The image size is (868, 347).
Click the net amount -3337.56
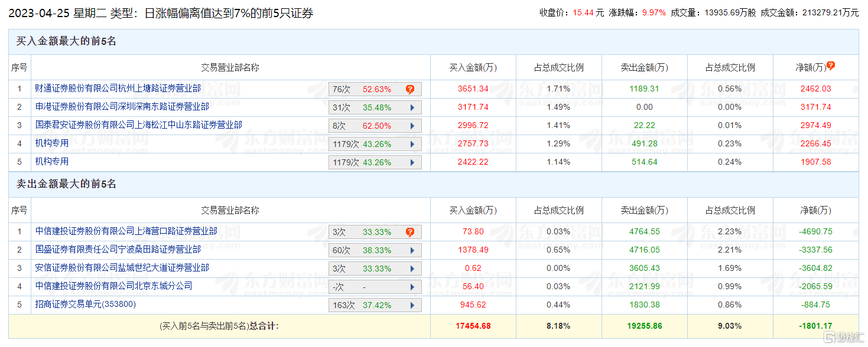pos(816,250)
